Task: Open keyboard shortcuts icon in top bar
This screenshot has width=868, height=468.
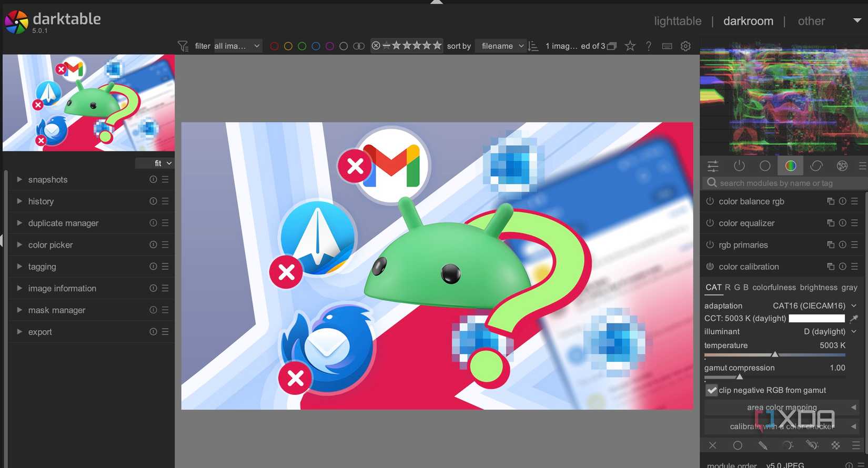Action: pyautogui.click(x=667, y=46)
